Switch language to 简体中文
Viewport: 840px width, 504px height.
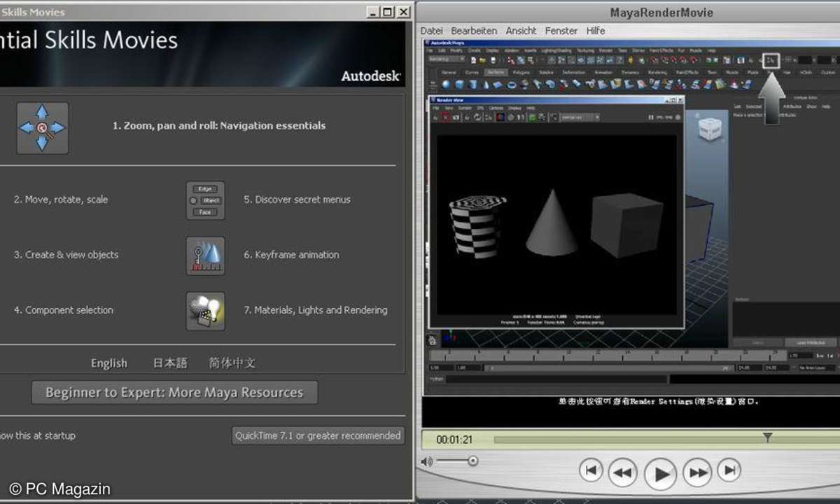click(x=232, y=363)
